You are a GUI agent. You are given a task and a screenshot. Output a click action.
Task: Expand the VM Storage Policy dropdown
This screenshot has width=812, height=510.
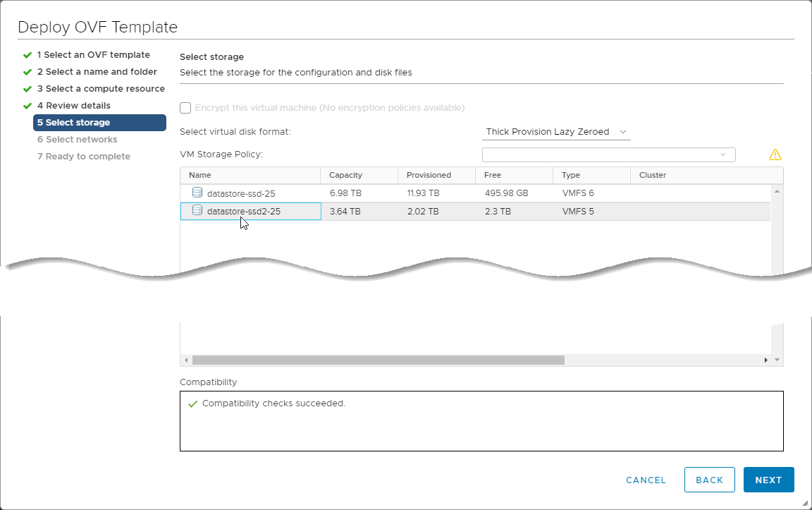[x=608, y=154]
